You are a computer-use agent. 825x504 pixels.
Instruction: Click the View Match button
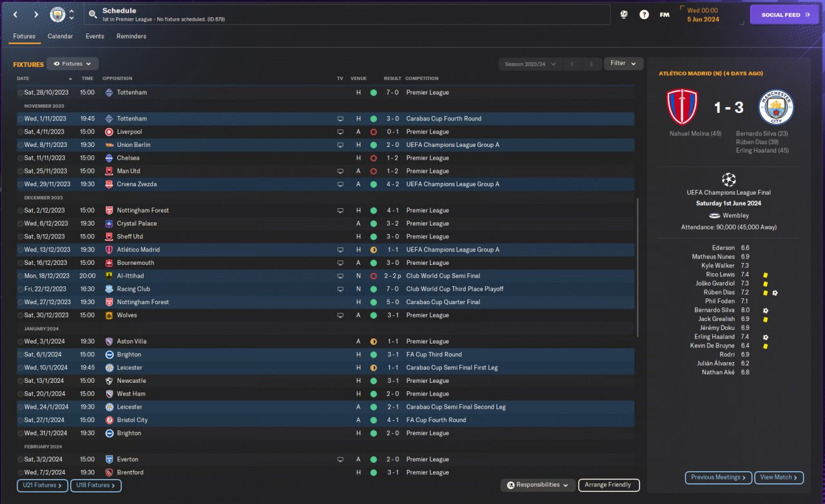pyautogui.click(x=779, y=478)
